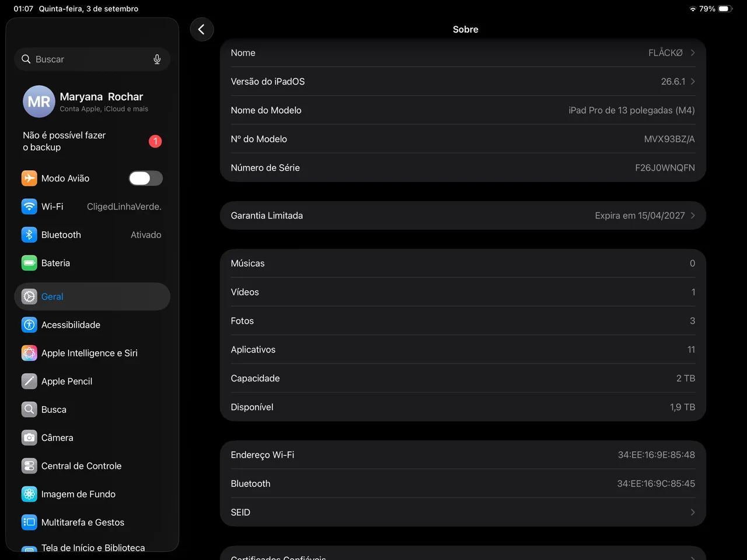Tap the Nº do Modelo MVX93BZ/A value
This screenshot has height=560, width=747.
[669, 139]
